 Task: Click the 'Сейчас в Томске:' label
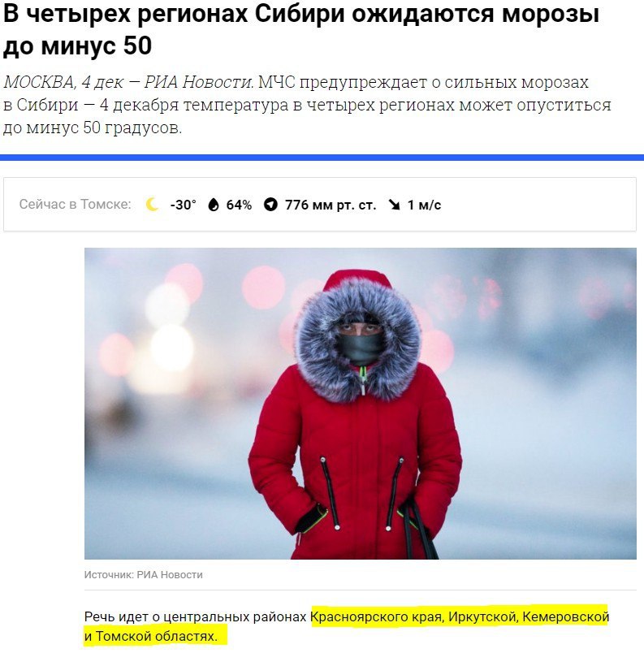click(x=75, y=205)
